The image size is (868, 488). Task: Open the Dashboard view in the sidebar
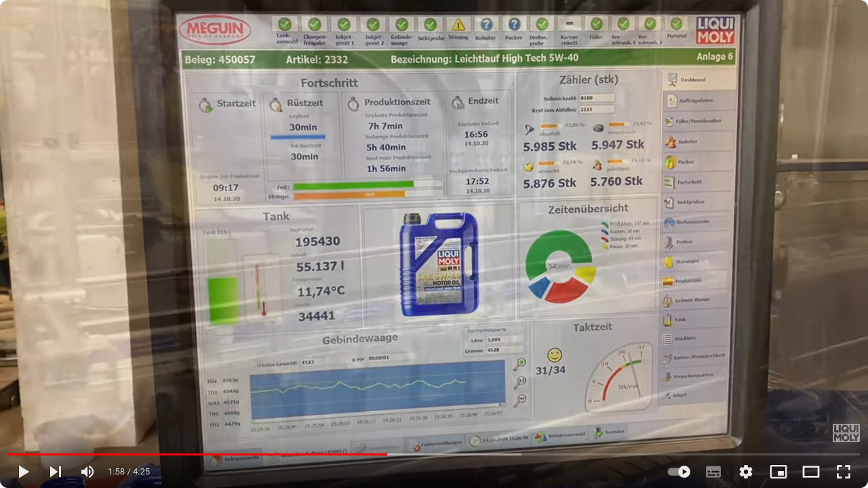tap(698, 79)
